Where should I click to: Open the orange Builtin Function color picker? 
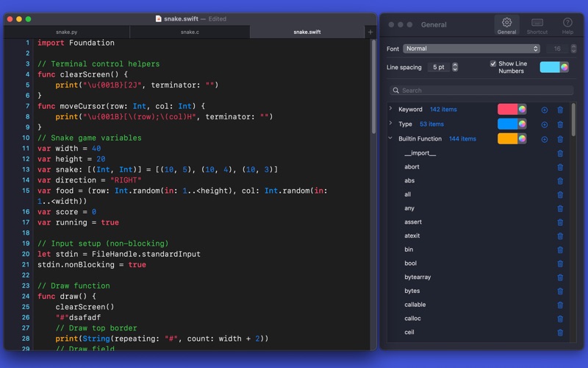point(512,138)
